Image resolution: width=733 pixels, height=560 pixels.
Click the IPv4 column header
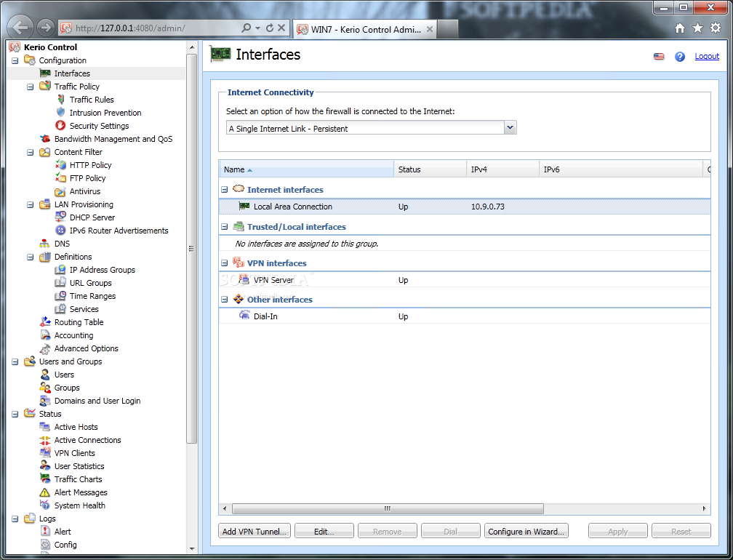[x=503, y=169]
